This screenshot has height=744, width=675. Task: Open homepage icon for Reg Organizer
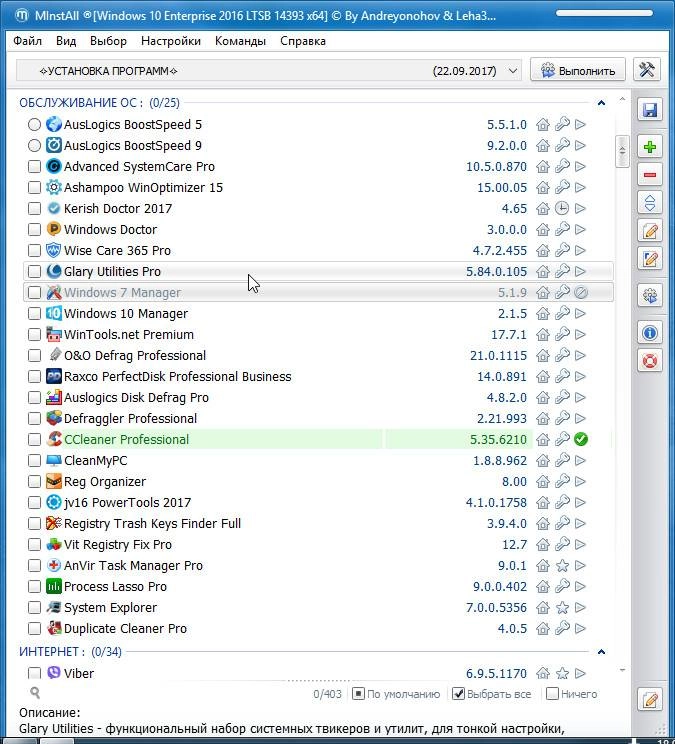tap(543, 482)
